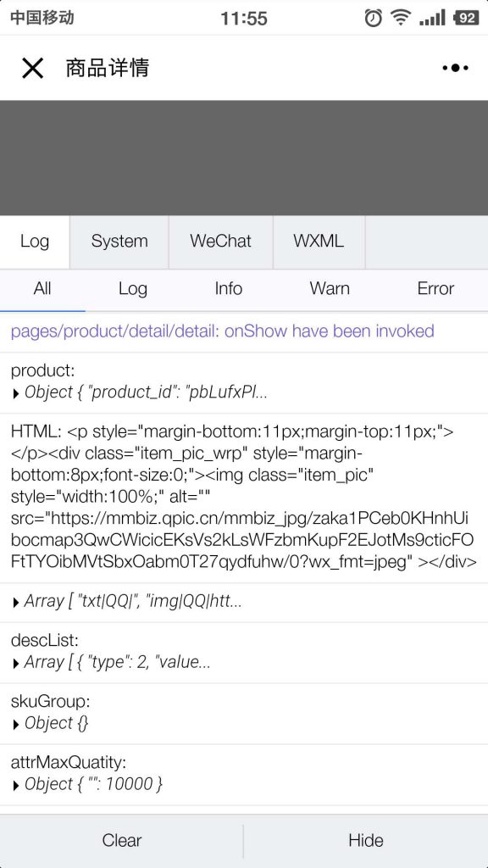Open the three-dot more options menu
This screenshot has height=868, width=488.
[455, 68]
